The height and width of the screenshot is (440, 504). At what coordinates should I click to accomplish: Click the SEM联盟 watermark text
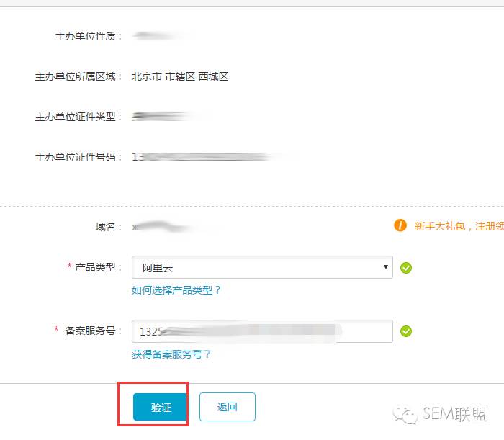pyautogui.click(x=454, y=413)
